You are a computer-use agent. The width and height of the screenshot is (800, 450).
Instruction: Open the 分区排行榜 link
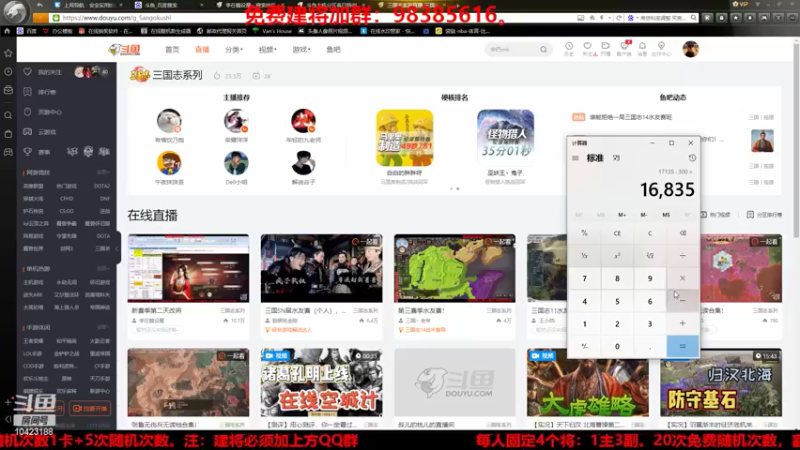tap(764, 215)
